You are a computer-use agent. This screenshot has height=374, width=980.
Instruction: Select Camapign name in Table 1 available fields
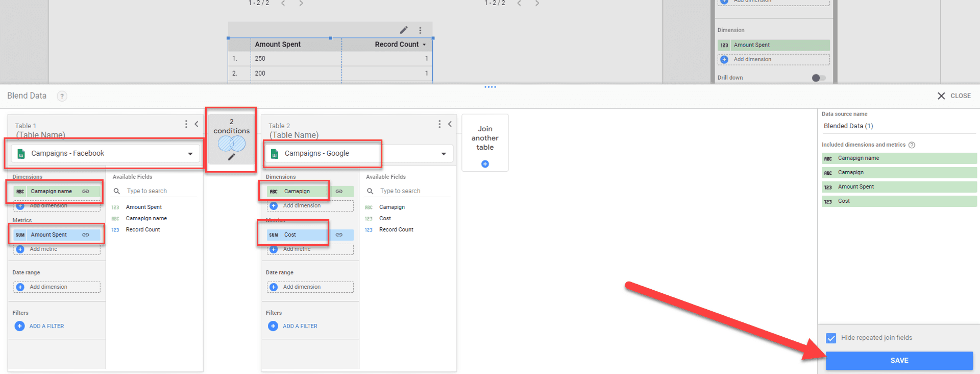tap(146, 219)
